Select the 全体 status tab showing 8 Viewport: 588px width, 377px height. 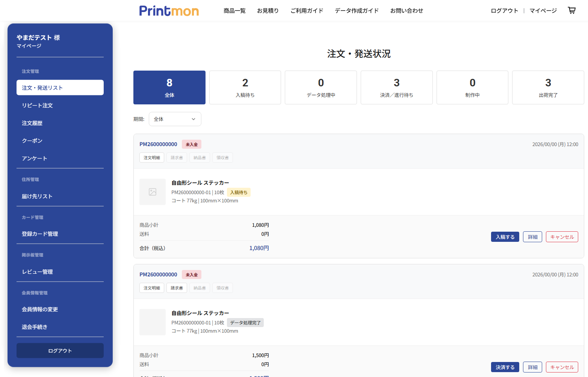[x=169, y=87]
